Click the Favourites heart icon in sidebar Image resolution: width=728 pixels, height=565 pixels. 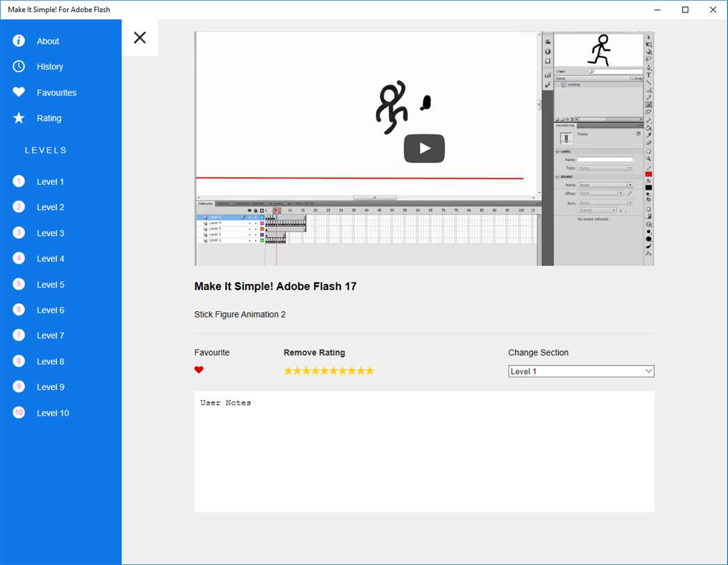tap(19, 92)
